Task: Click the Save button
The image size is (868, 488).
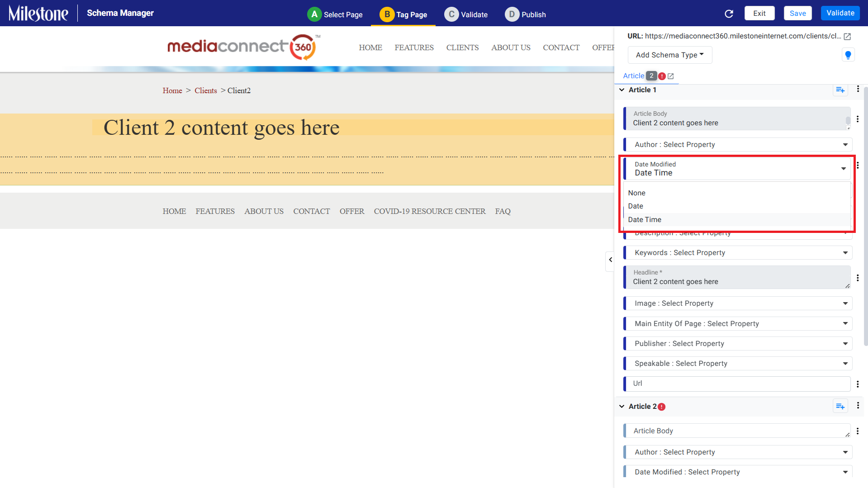Action: point(797,14)
